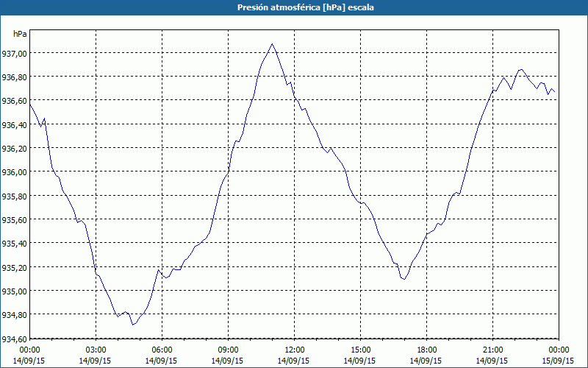The image size is (588, 368).
Task: Select the 936,00 y-axis value
Action: click(14, 172)
